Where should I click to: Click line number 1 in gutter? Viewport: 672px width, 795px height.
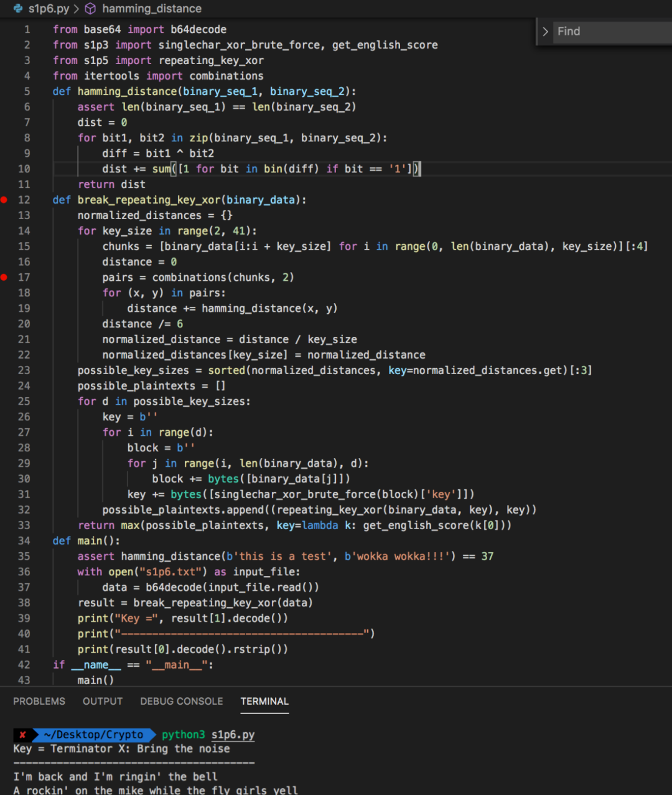click(x=27, y=29)
